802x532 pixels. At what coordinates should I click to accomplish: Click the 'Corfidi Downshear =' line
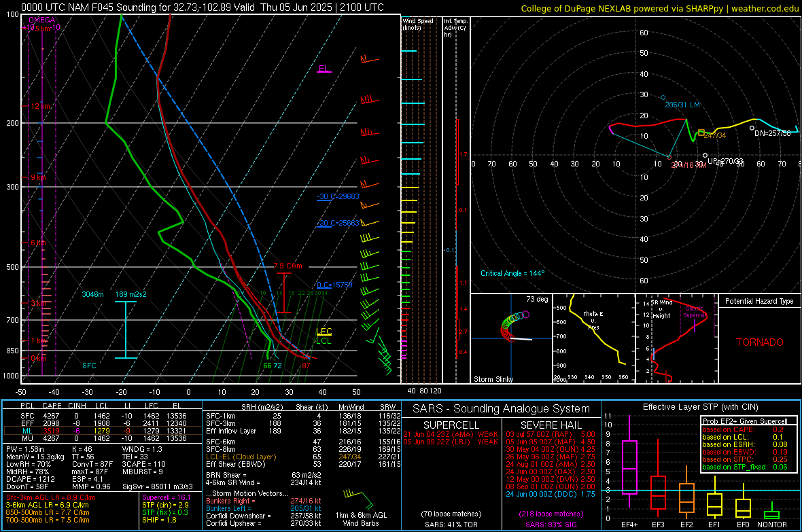[x=264, y=516]
